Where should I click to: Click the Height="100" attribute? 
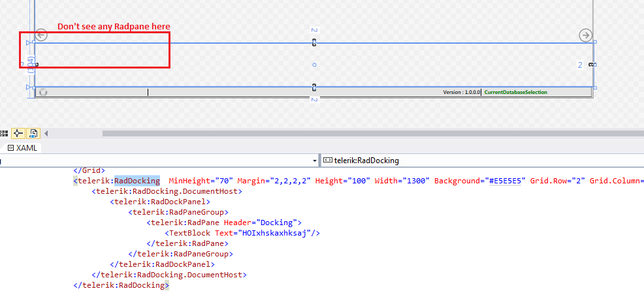point(342,181)
